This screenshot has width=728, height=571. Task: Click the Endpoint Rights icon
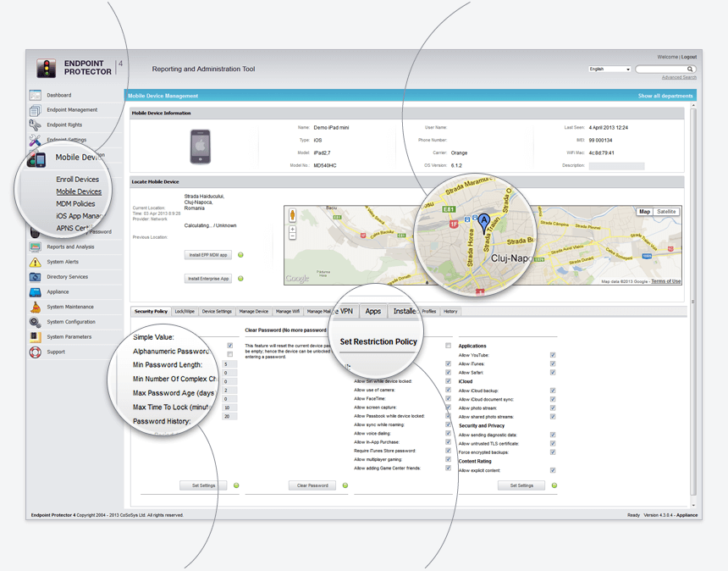coord(36,125)
